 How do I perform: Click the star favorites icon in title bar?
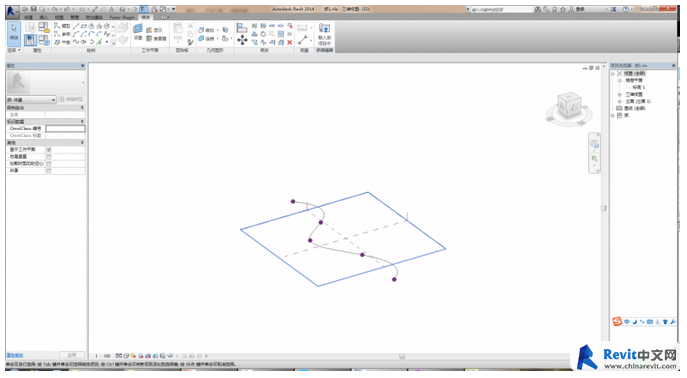click(x=563, y=9)
